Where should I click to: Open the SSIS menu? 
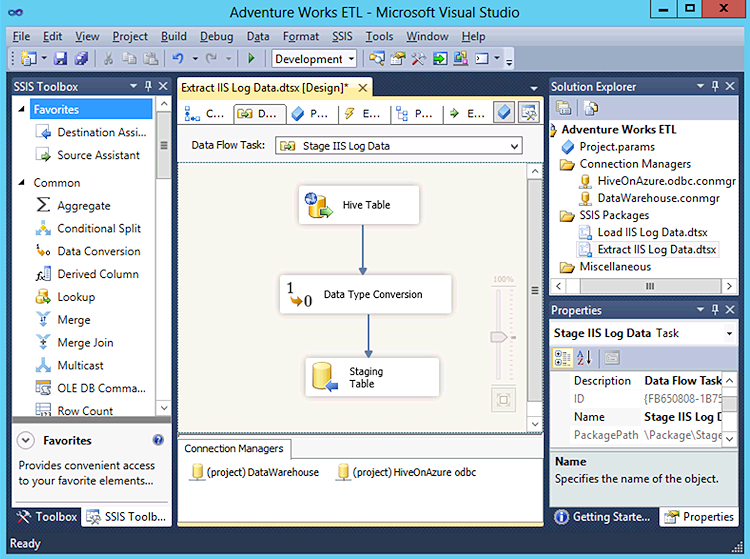[342, 36]
